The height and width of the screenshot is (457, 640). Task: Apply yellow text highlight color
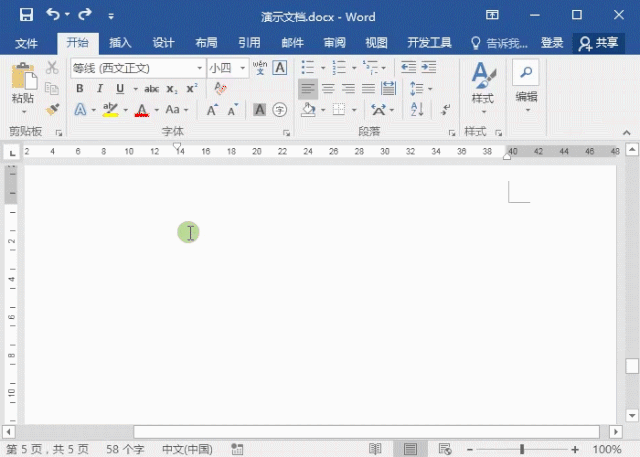coord(111,109)
